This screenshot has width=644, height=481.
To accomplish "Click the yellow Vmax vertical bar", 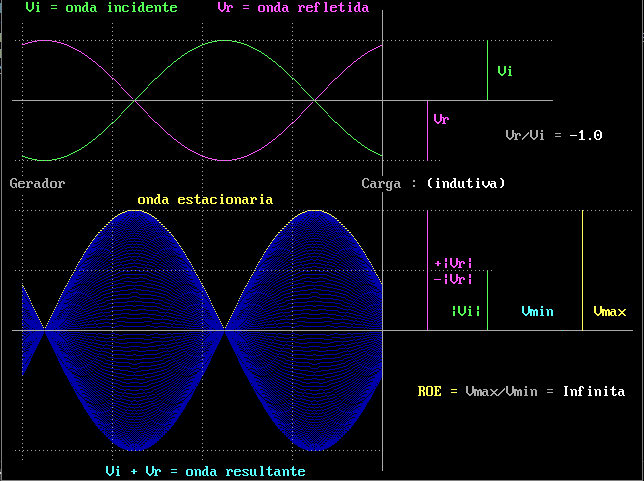I will (x=582, y=270).
